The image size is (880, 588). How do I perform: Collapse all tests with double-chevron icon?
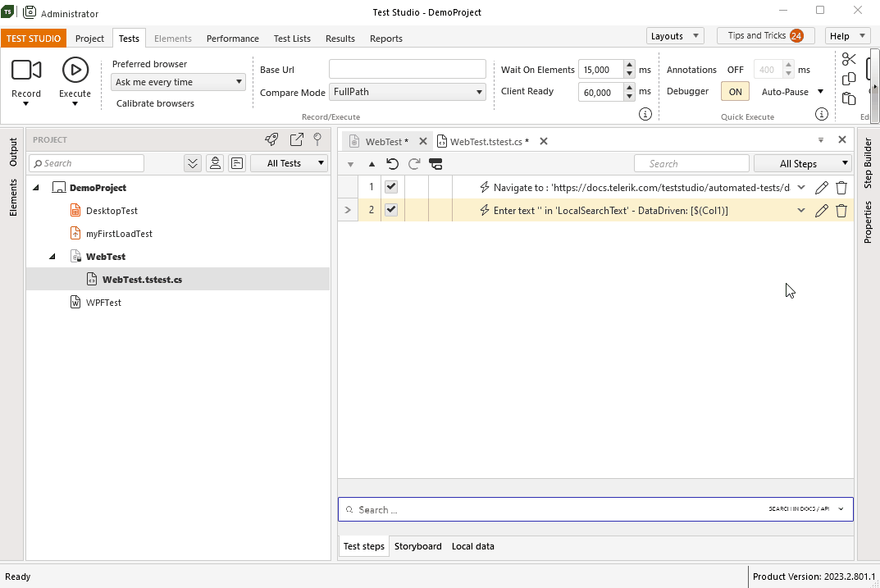(x=193, y=163)
